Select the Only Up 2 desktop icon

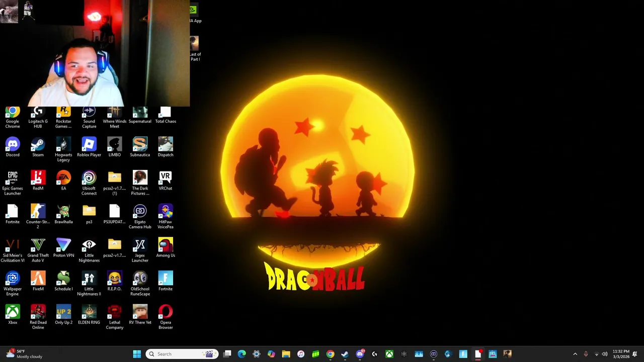(x=63, y=315)
